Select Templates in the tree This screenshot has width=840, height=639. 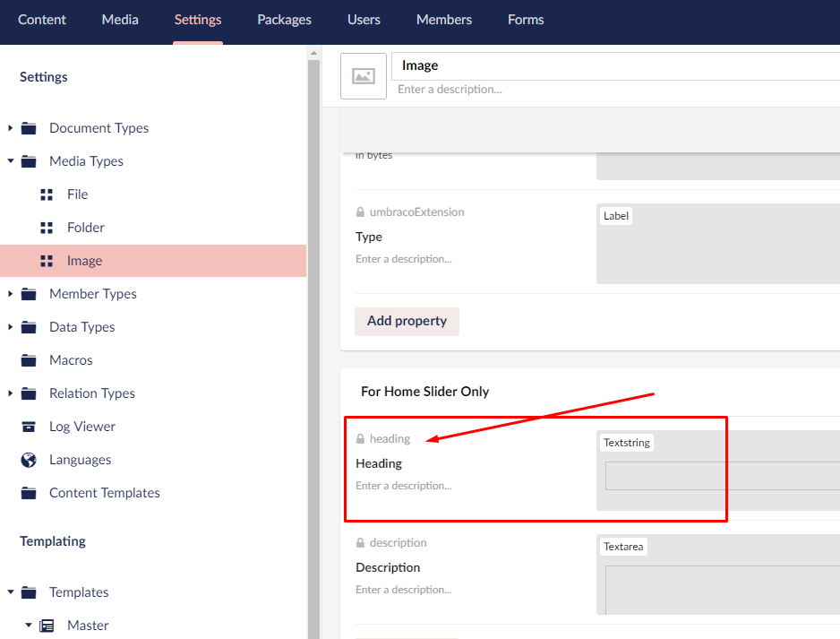(x=79, y=592)
